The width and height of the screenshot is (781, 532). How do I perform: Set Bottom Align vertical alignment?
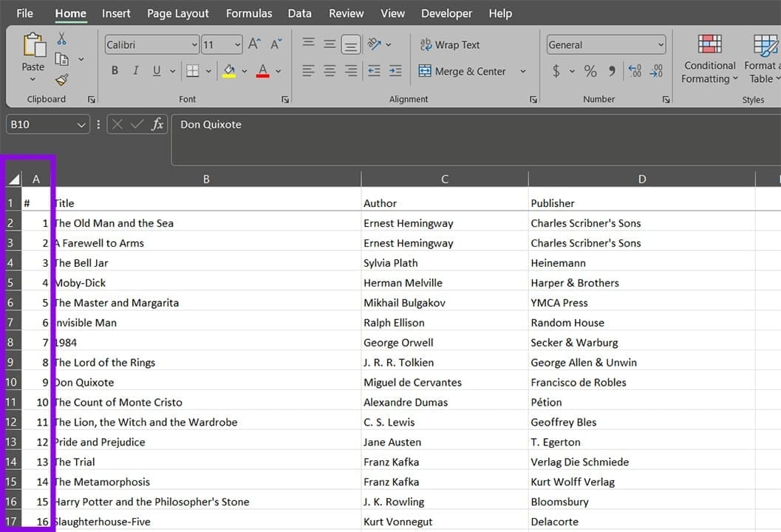[x=351, y=45]
